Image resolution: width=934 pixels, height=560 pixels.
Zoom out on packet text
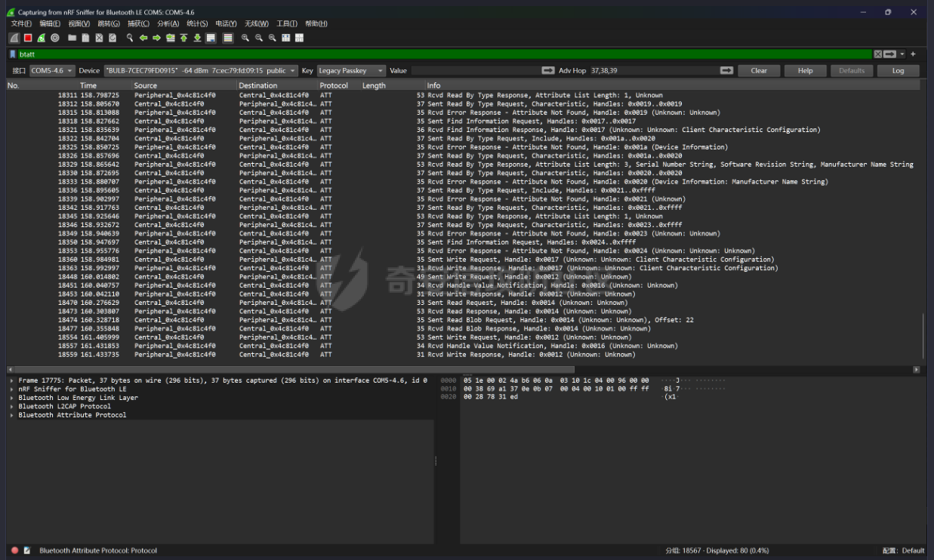click(x=259, y=38)
